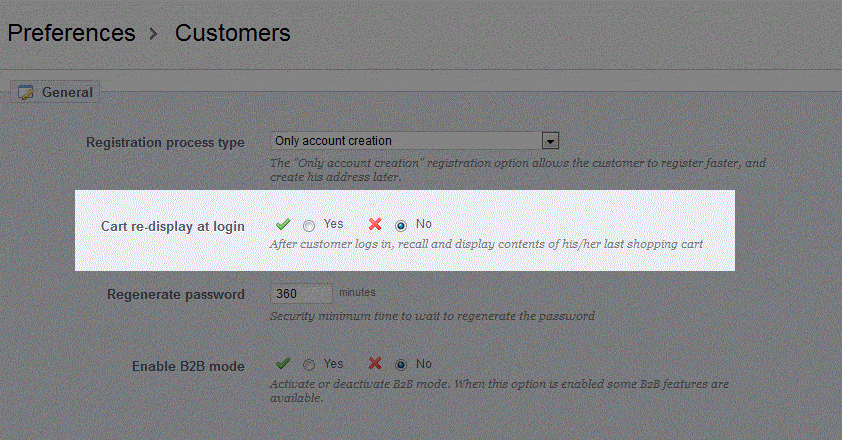
Task: Click the red X in Enable B2B mode row
Action: [375, 365]
